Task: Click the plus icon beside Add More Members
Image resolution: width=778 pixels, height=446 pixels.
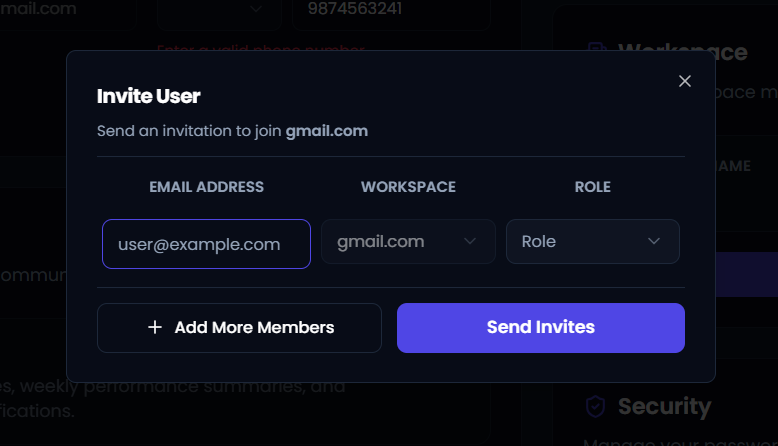Action: click(155, 327)
